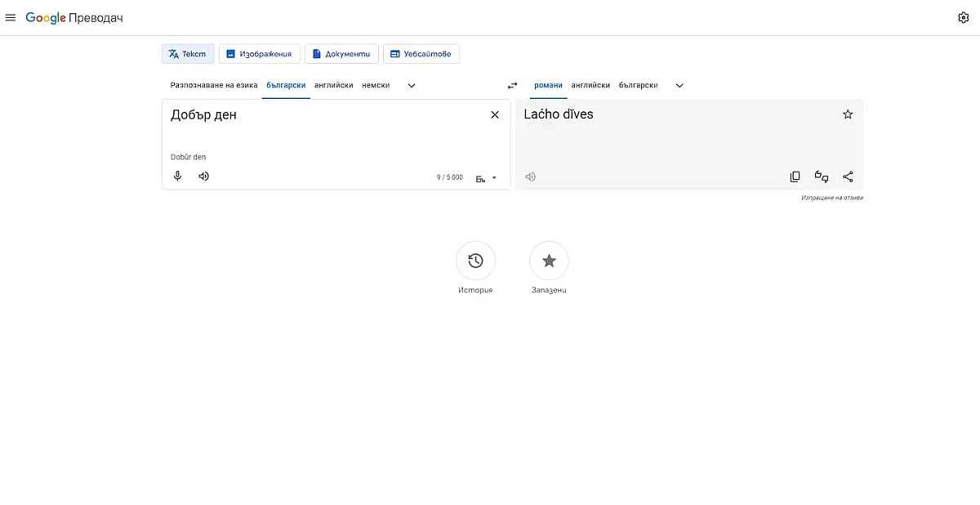Swap source and target languages

tap(512, 86)
